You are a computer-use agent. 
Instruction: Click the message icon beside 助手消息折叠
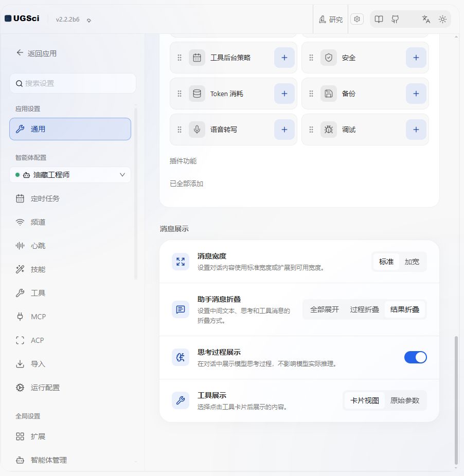coord(181,309)
